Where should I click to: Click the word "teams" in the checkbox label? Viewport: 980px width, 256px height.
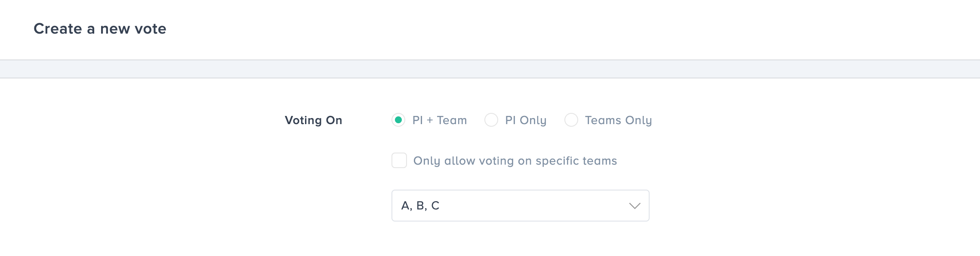[600, 161]
